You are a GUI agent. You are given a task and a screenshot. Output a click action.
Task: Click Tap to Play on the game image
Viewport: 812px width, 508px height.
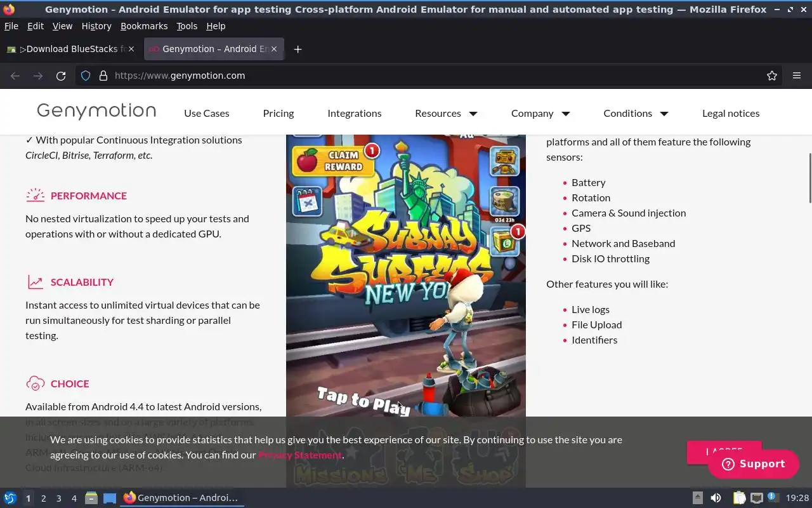364,401
